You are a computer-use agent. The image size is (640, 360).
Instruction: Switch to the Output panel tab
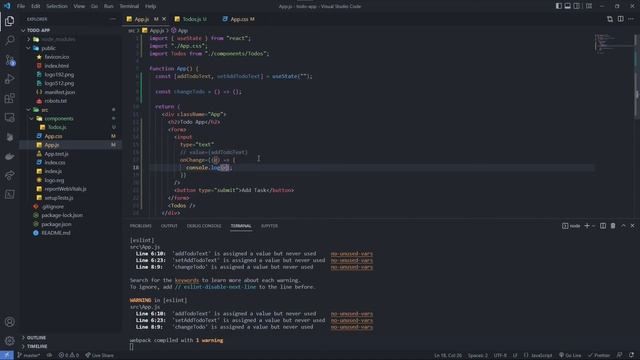169,226
